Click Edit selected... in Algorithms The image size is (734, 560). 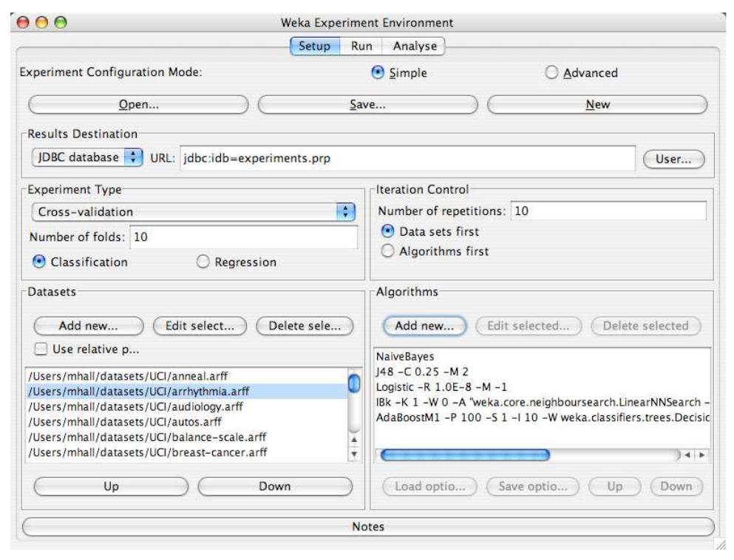529,326
